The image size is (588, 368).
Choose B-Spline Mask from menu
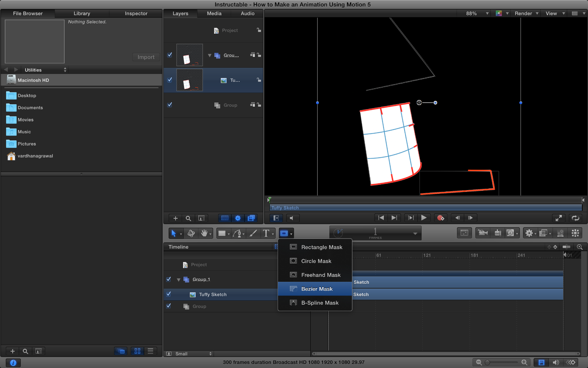click(x=315, y=303)
